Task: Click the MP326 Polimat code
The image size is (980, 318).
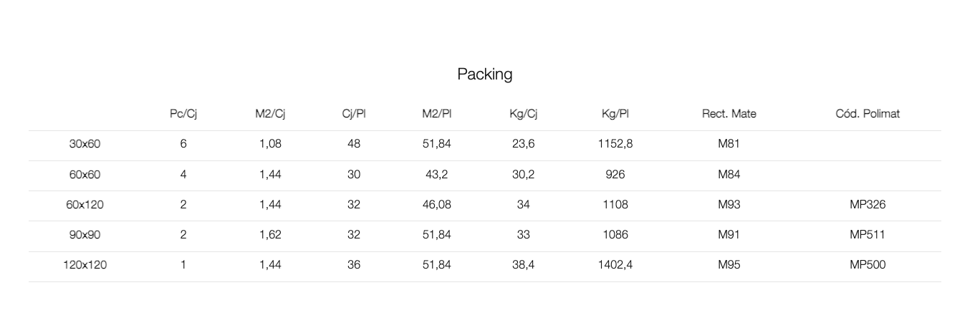Action: tap(868, 204)
